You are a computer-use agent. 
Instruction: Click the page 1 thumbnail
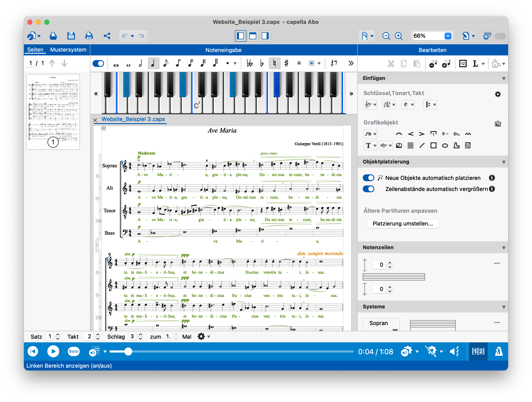pos(53,112)
